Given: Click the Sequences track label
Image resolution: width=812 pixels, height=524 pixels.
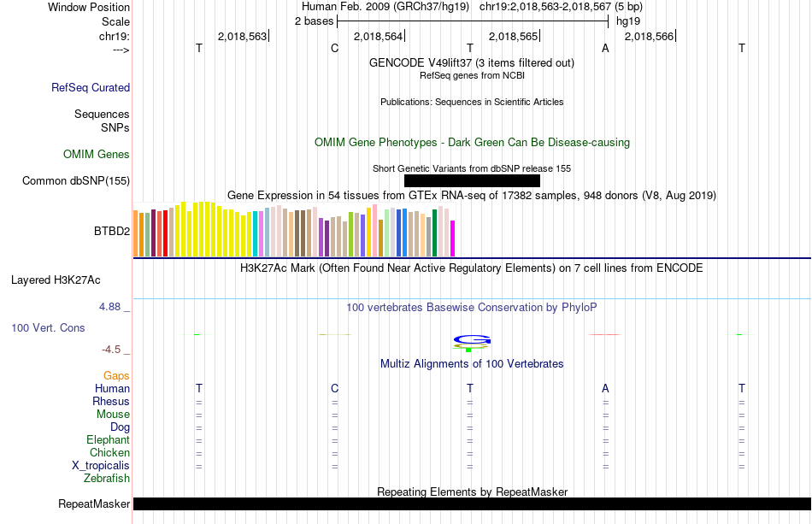Looking at the screenshot, I should click(x=102, y=114).
